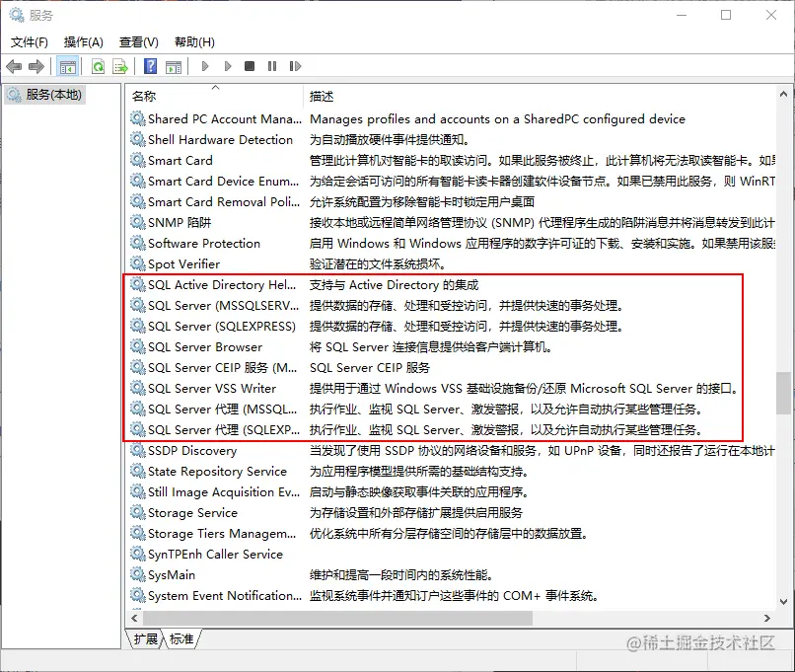Click the vertical scrollbar thumb
The height and width of the screenshot is (672, 795).
click(x=783, y=394)
